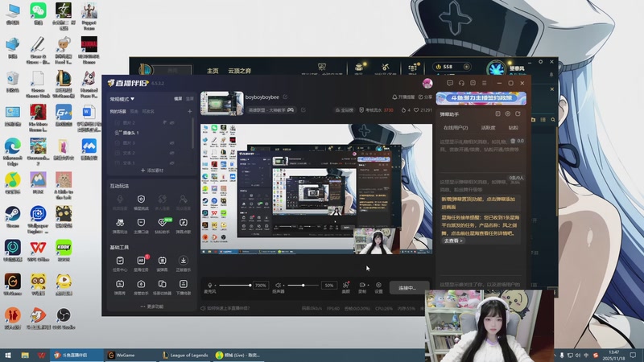Switch to 横屏 landscape tab
The image size is (644, 362).
coord(178,99)
